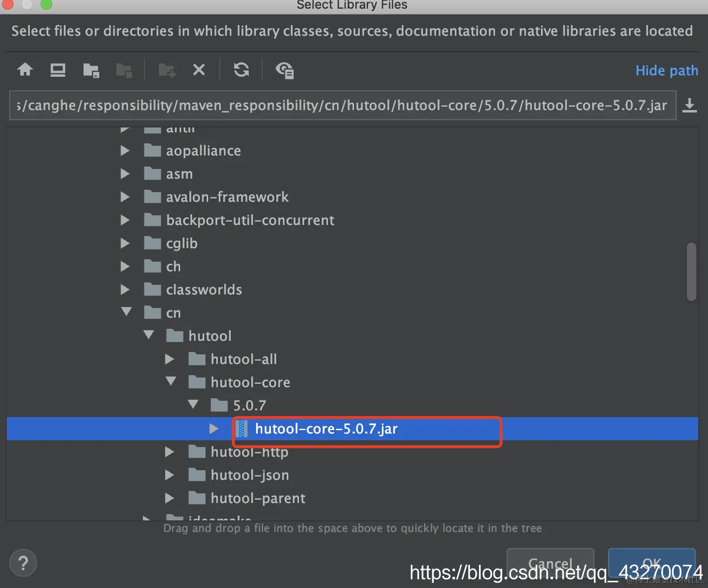Expand the asm folder

(x=125, y=174)
